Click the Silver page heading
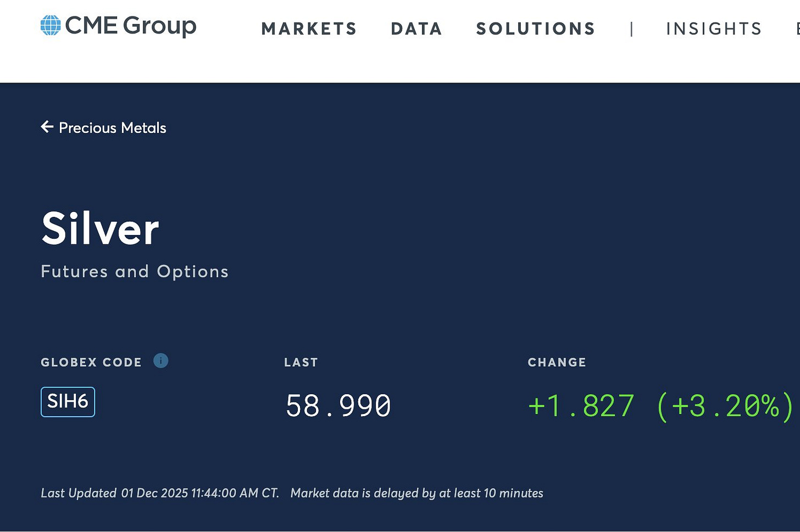Image resolution: width=800 pixels, height=532 pixels. coord(101,229)
